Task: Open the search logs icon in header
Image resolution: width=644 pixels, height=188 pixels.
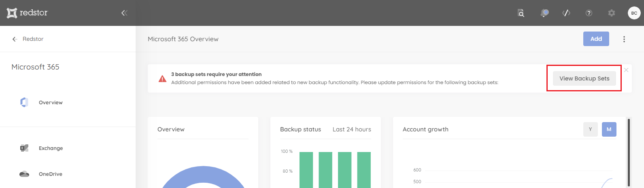Action: [521, 13]
